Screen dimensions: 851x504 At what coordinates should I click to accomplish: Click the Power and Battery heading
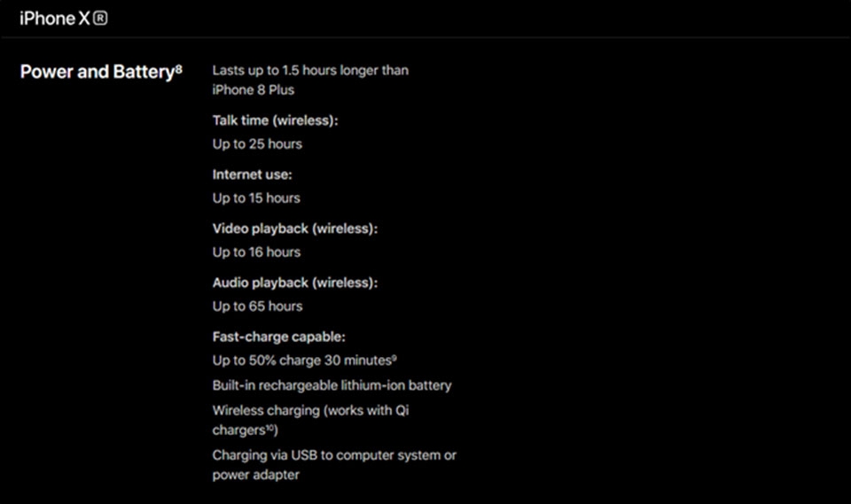tap(98, 72)
